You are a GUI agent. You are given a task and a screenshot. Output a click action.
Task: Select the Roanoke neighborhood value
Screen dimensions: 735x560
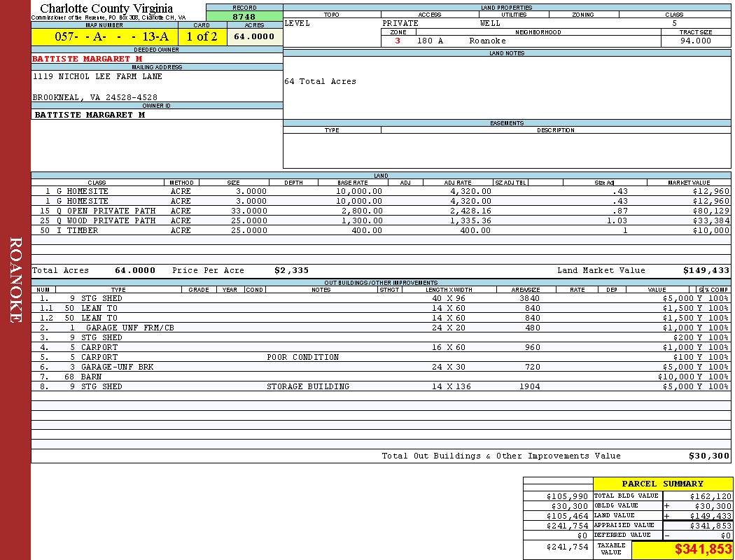coord(487,41)
